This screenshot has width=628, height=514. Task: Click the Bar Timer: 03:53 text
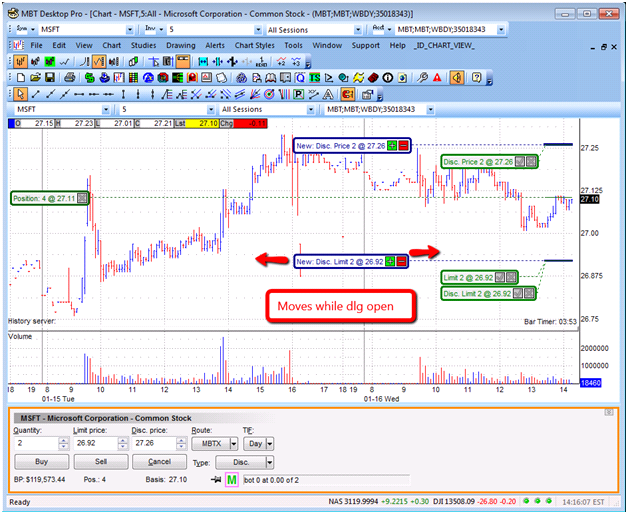pos(550,321)
